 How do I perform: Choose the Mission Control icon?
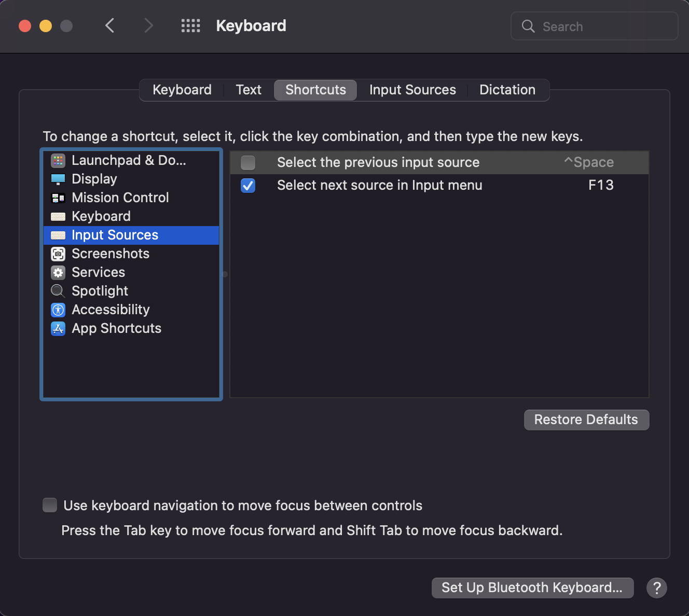[58, 198]
